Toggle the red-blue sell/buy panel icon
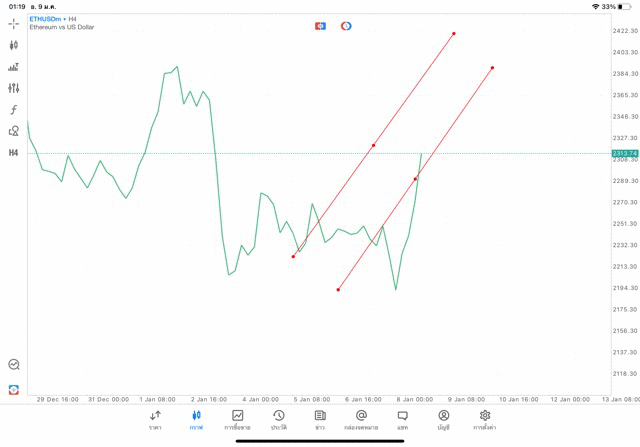The height and width of the screenshot is (447, 640). click(320, 26)
